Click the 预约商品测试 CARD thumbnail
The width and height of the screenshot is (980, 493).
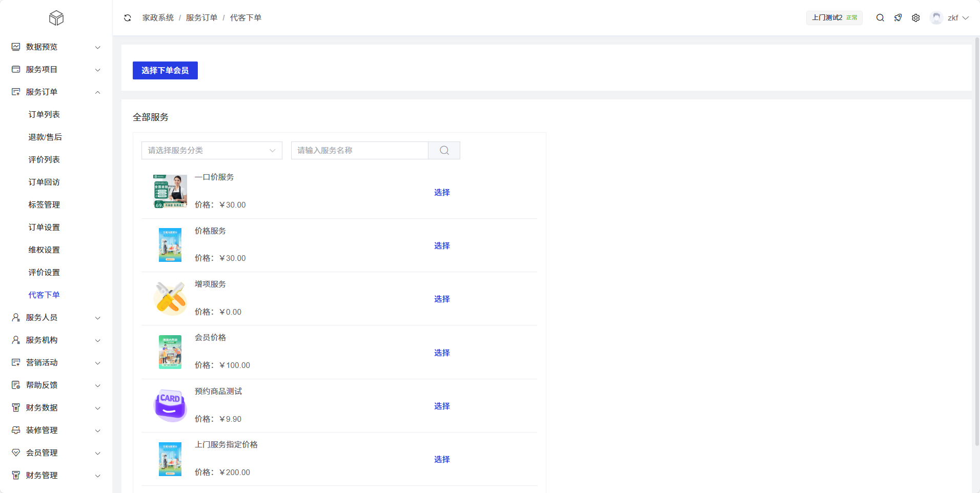pos(170,405)
